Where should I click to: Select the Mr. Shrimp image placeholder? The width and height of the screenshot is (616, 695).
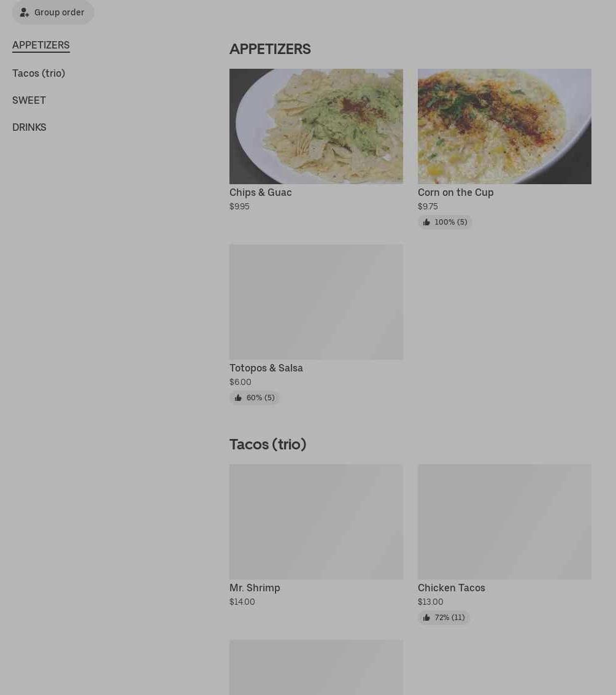pyautogui.click(x=316, y=522)
